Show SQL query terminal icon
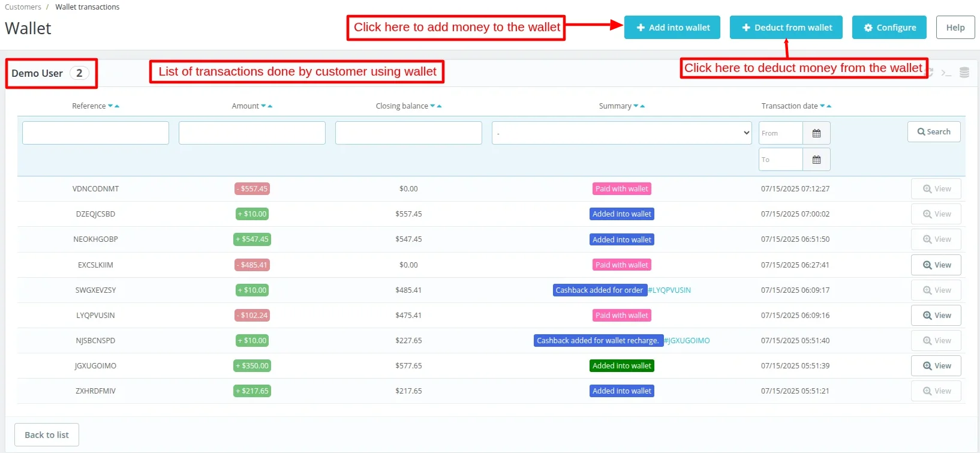 tap(946, 73)
